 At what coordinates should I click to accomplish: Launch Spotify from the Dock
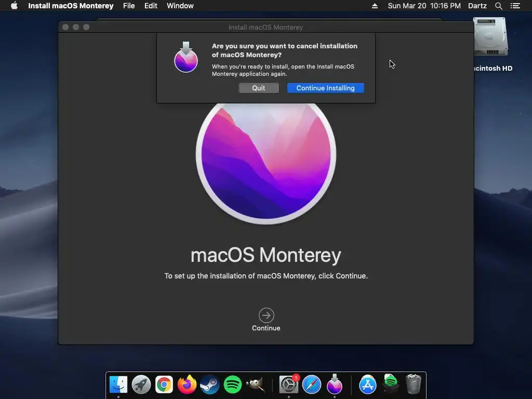pyautogui.click(x=233, y=384)
